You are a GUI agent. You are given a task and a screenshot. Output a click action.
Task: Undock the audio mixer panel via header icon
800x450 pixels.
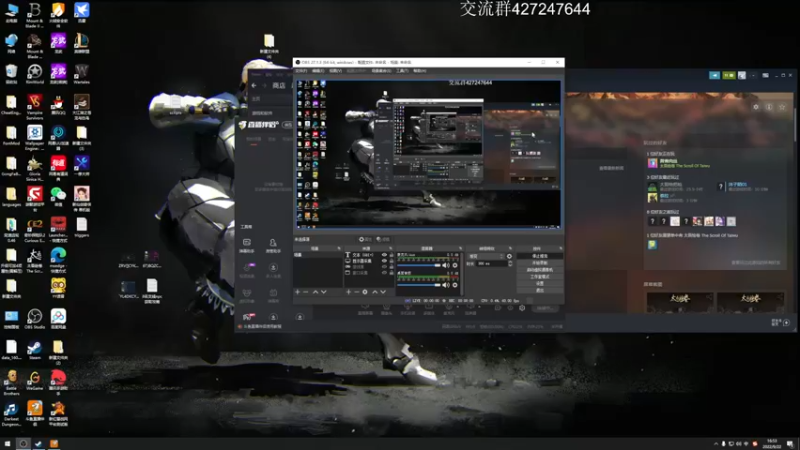(460, 248)
